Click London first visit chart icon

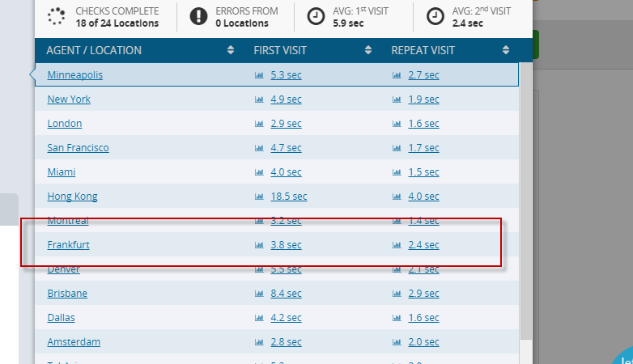pos(259,124)
